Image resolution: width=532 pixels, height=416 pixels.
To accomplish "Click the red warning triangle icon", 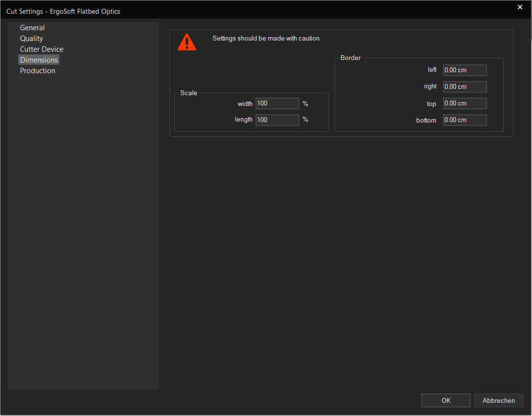I will (x=187, y=42).
